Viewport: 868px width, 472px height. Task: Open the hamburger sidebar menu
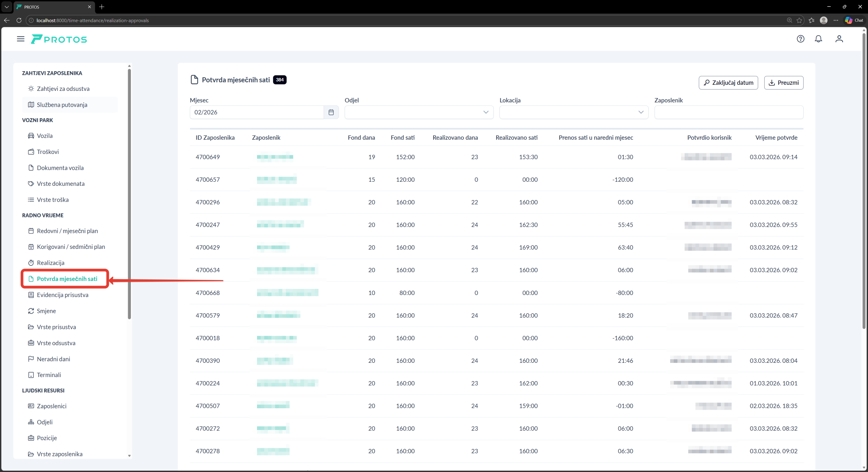(21, 39)
